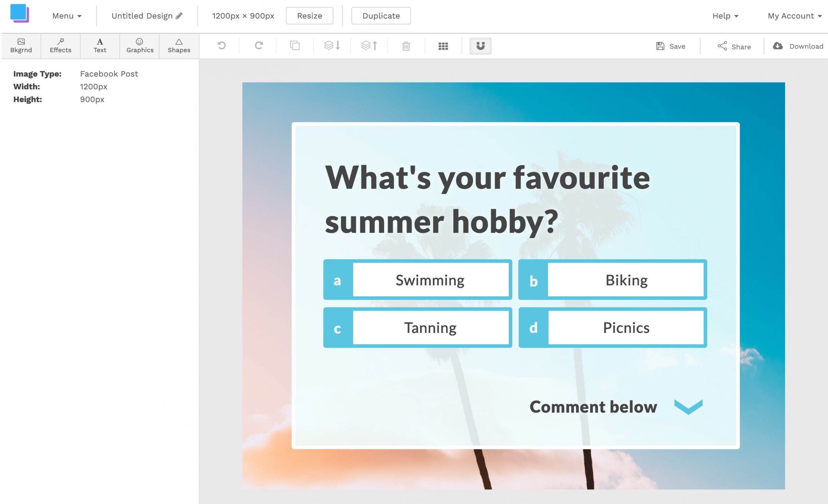828x504 pixels.
Task: Click the copy element icon
Action: coord(295,45)
